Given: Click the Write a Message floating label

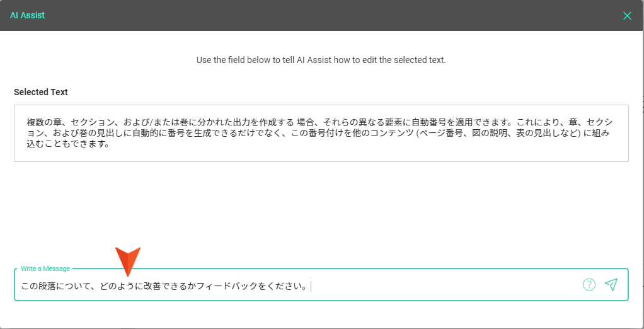Looking at the screenshot, I should click(x=45, y=268).
